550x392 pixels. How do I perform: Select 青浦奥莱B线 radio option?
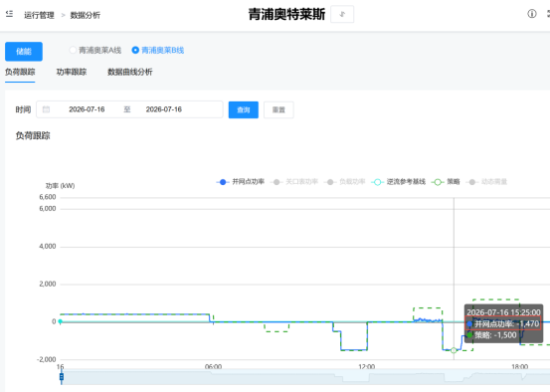(x=158, y=50)
